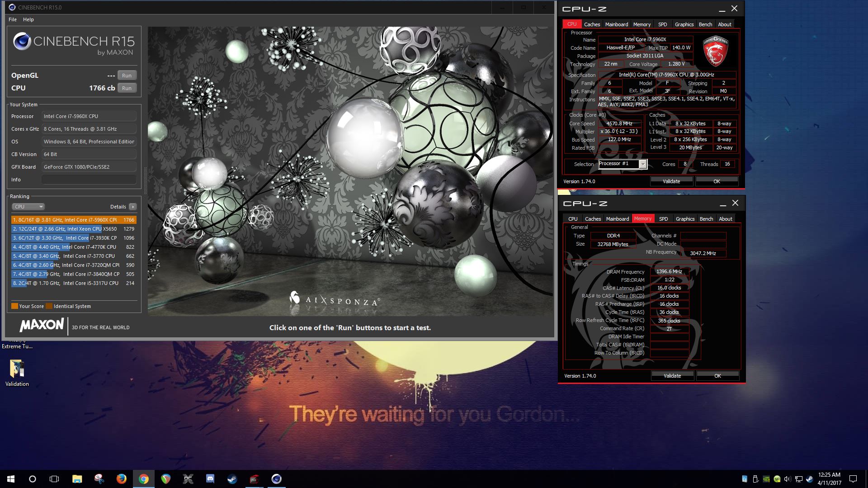Minimize the bottom CPU-Z window
The height and width of the screenshot is (488, 868).
[723, 204]
